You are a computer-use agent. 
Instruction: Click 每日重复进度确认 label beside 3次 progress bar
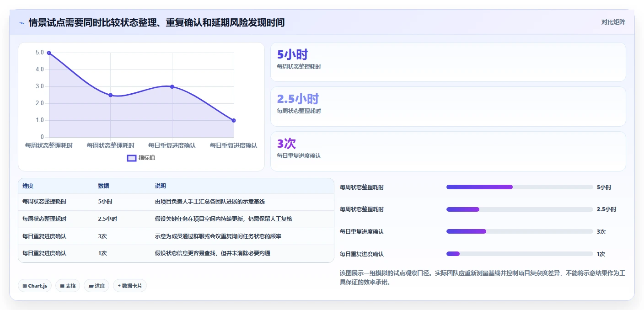(362, 232)
